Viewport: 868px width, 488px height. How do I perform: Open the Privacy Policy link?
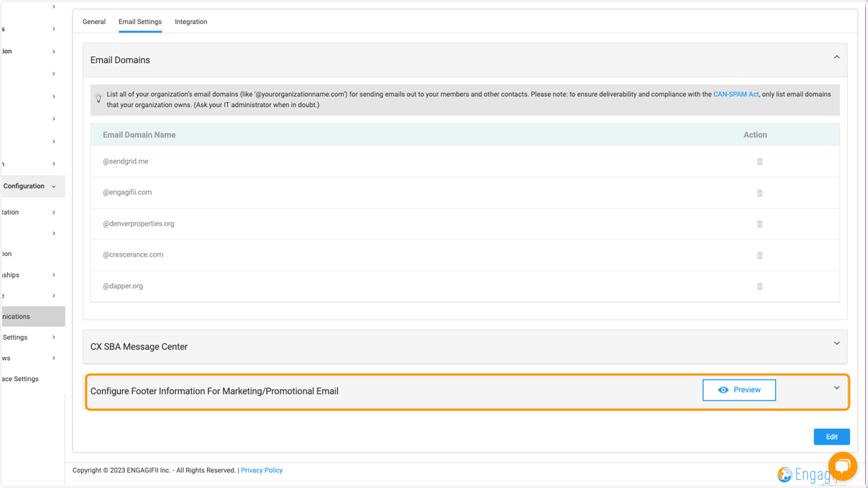pos(262,470)
